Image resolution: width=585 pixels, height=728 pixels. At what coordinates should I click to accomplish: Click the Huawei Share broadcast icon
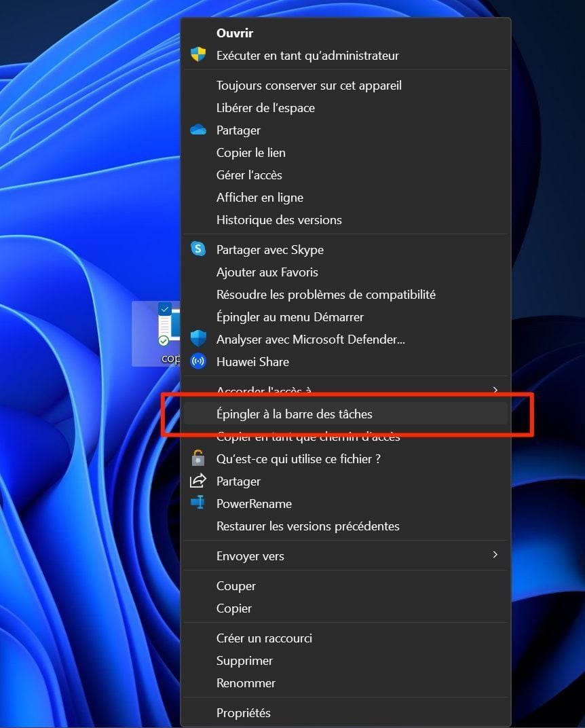click(x=198, y=361)
